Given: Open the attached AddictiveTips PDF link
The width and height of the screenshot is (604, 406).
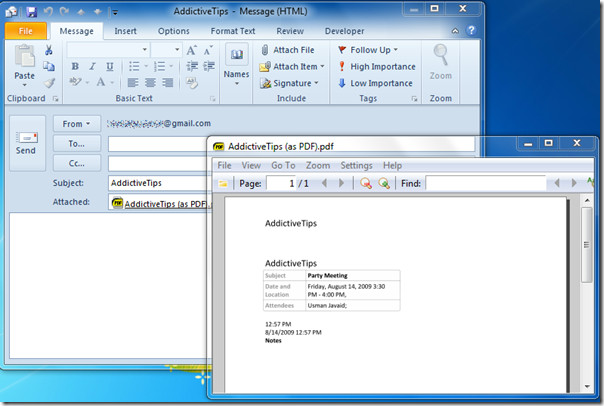Looking at the screenshot, I should tap(166, 204).
